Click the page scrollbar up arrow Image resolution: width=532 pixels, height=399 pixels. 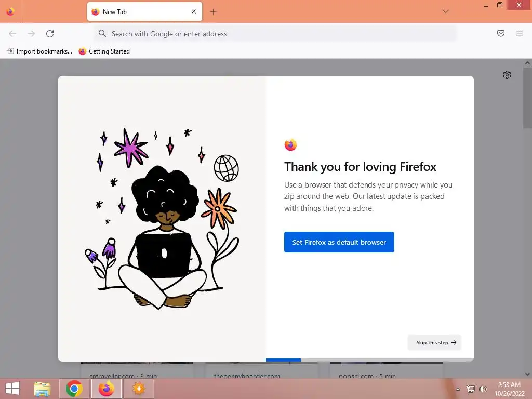point(527,63)
